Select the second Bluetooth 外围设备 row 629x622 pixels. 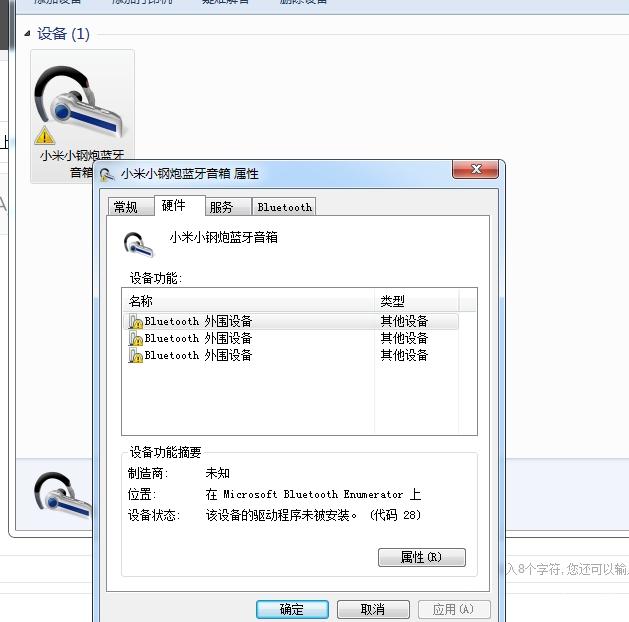point(290,338)
